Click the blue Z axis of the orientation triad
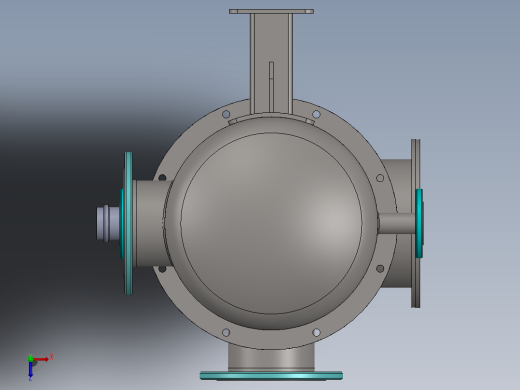Image resolution: width=520 pixels, height=390 pixels. pos(31,370)
